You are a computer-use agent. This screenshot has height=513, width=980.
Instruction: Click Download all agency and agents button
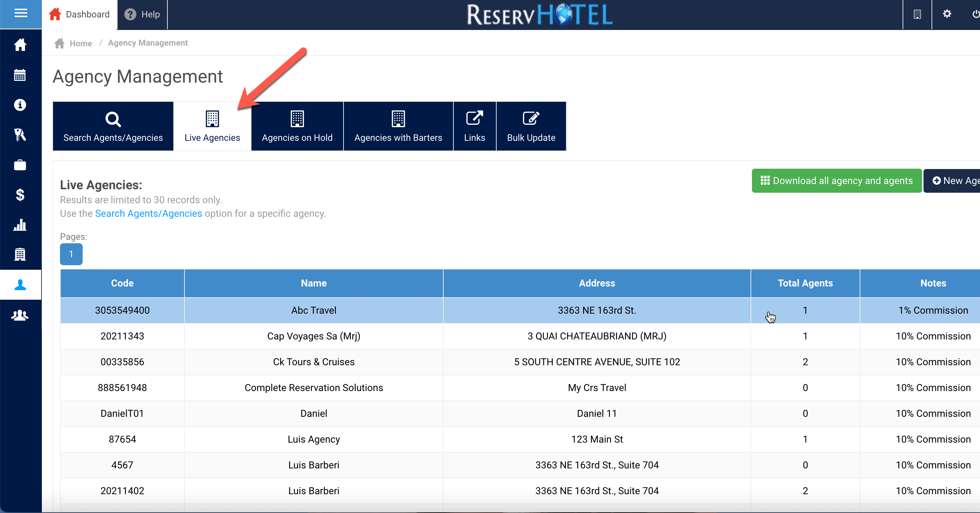coord(836,181)
